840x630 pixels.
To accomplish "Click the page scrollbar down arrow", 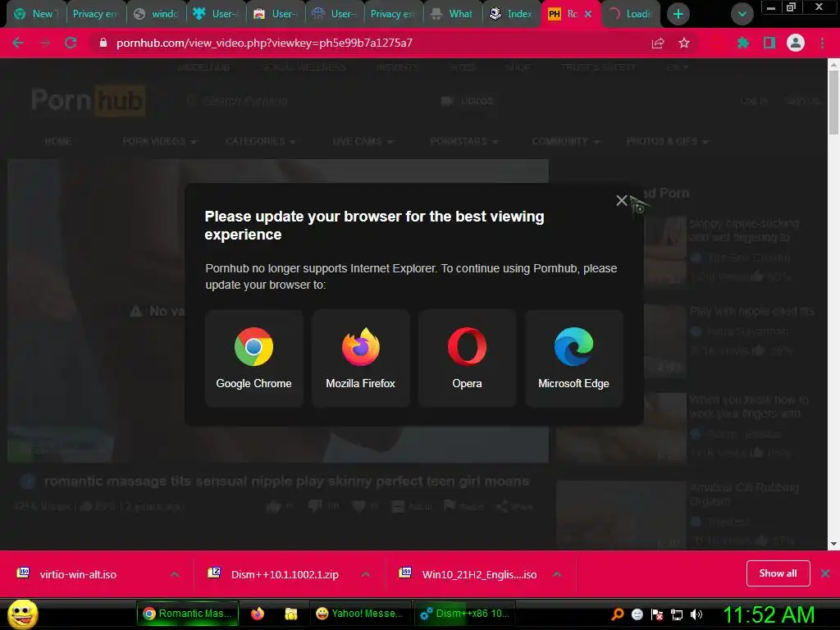I will (x=833, y=545).
